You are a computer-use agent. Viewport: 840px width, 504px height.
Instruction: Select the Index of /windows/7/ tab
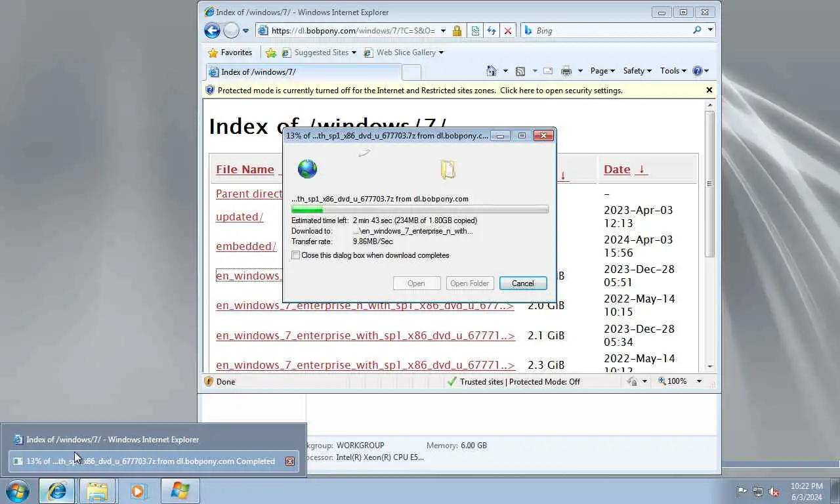303,72
